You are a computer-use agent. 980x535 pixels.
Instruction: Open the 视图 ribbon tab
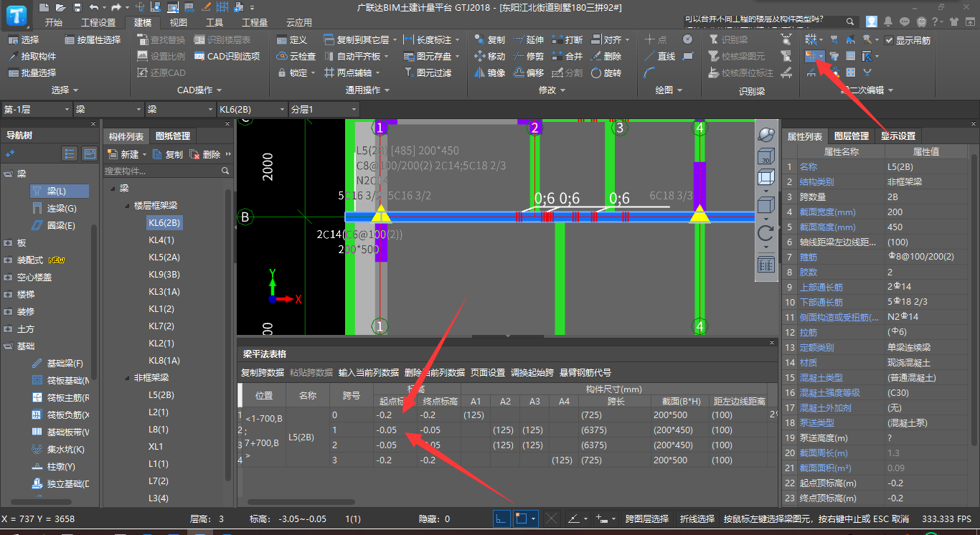178,22
